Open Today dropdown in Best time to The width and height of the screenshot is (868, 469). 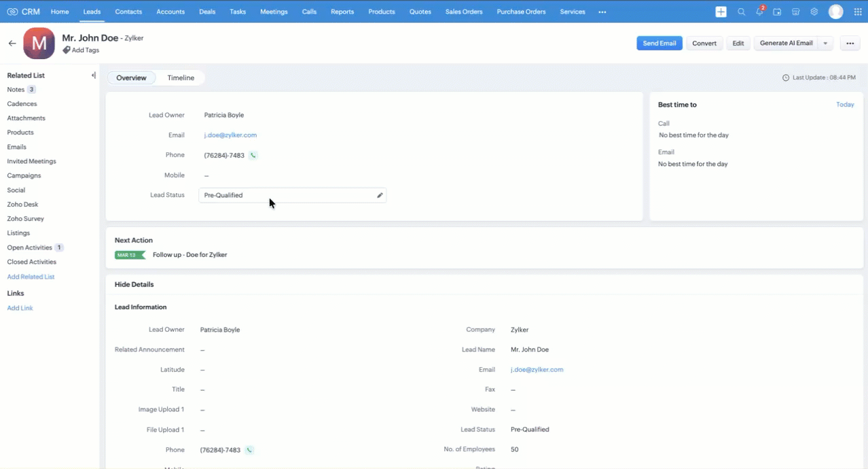pos(845,105)
